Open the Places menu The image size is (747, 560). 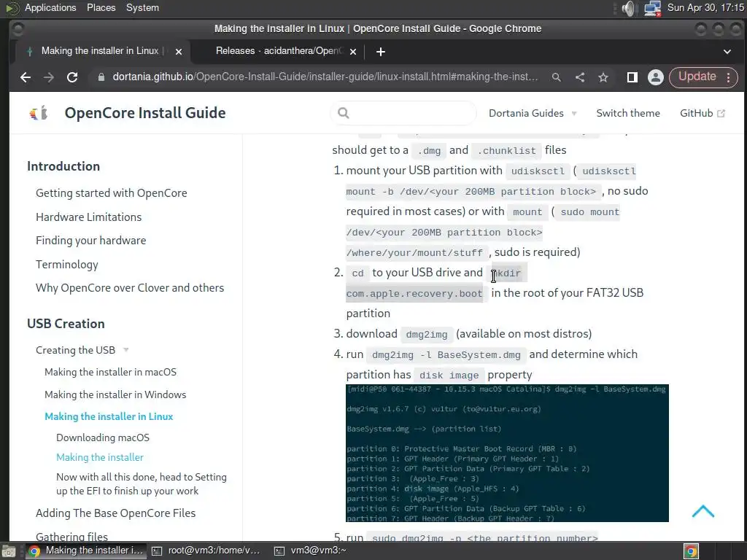click(101, 7)
